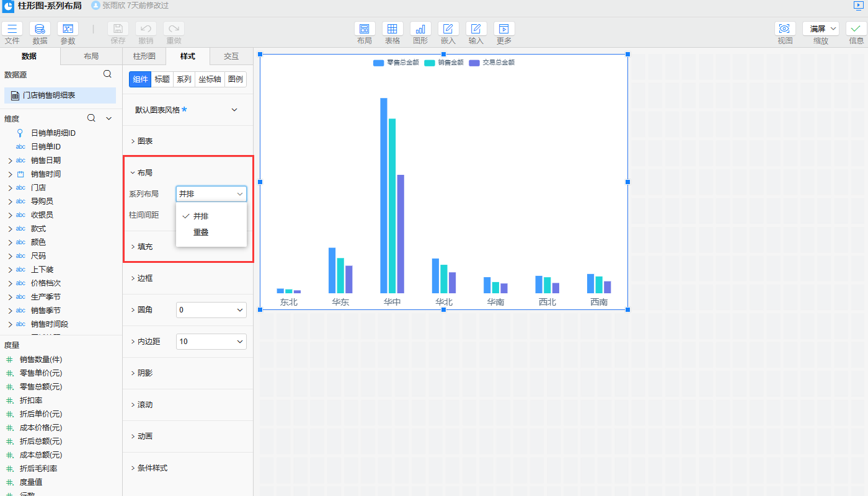Search dimensions with the 维度 magnifier icon
This screenshot has height=496, width=868.
[91, 118]
